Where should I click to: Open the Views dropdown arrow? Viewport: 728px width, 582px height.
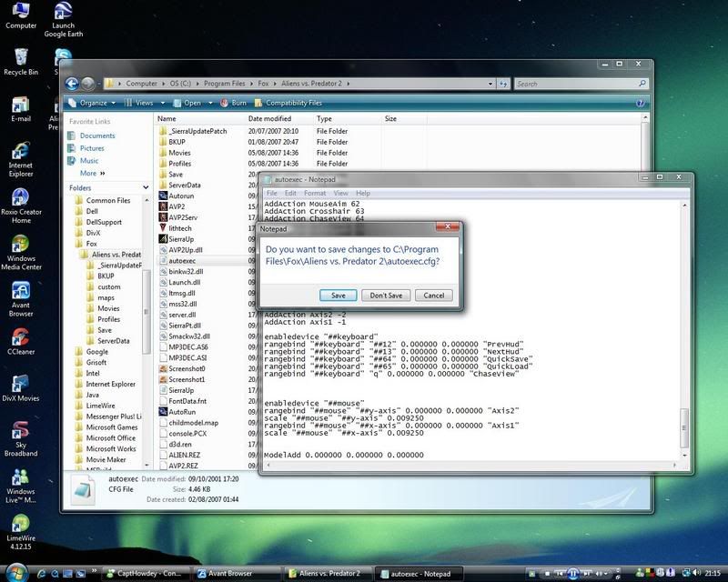[163, 103]
